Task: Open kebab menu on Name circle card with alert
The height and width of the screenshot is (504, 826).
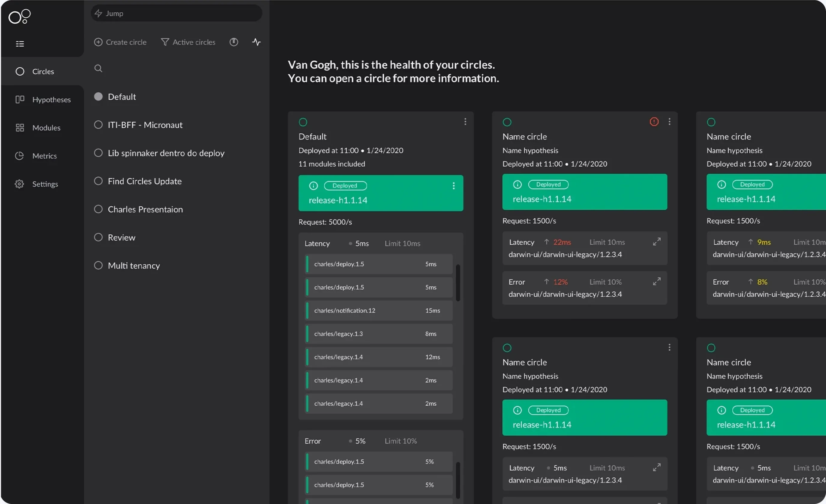Action: click(669, 121)
